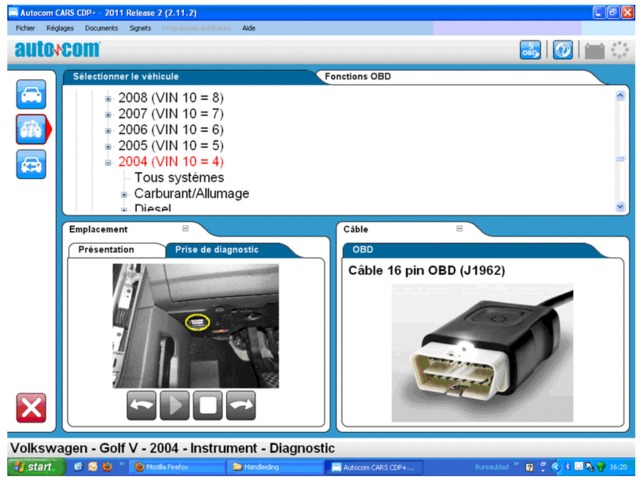Image resolution: width=640 pixels, height=480 pixels.
Task: Click the Volkswagen - Golf V status text
Action: pyautogui.click(x=172, y=448)
